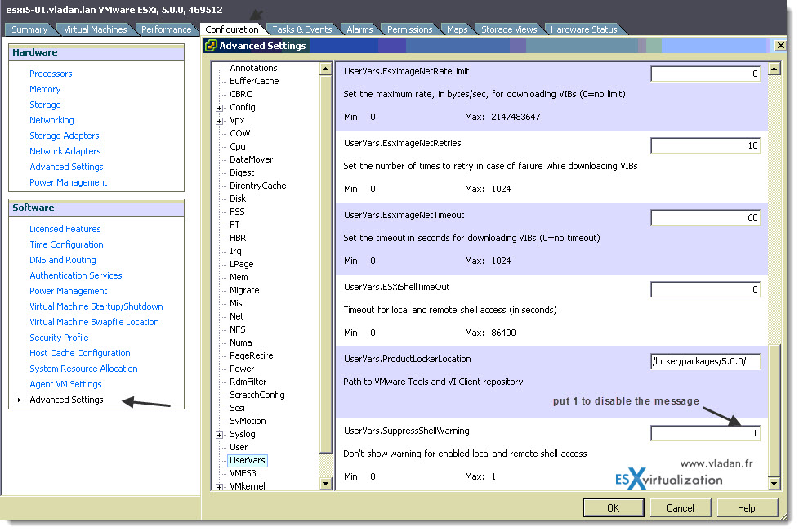Select the RdmFilter tree item
Screen dimensions: 799x532
point(248,382)
